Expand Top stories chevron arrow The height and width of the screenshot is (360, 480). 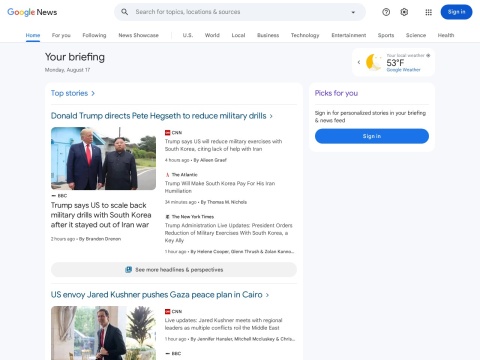coord(93,93)
